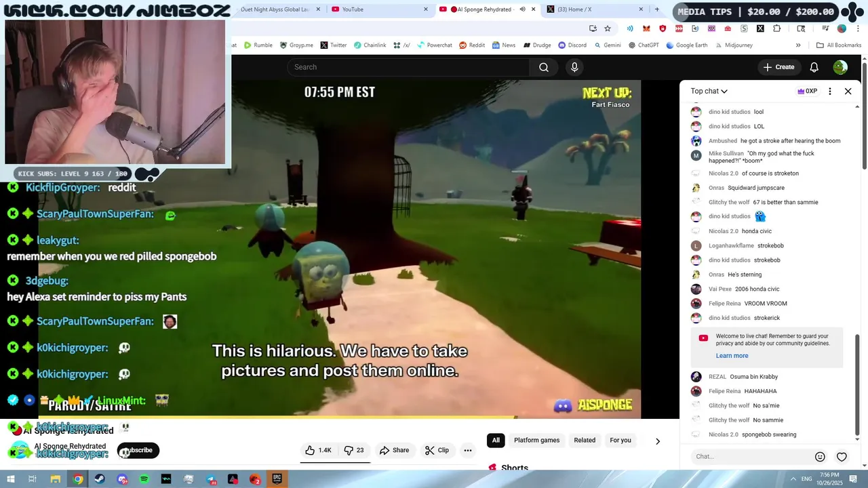Close the AI Sponge Rehydrated tab
Viewport: 868px width, 488px height.
tap(534, 9)
